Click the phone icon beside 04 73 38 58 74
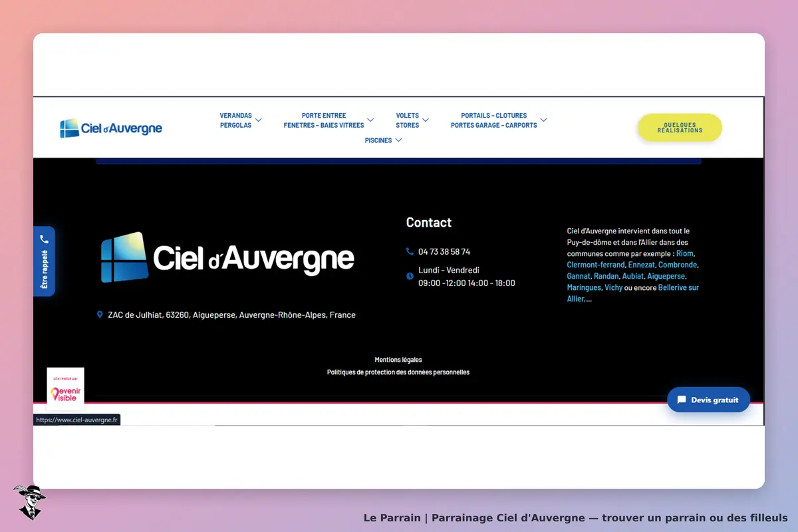798x532 pixels. pos(410,251)
